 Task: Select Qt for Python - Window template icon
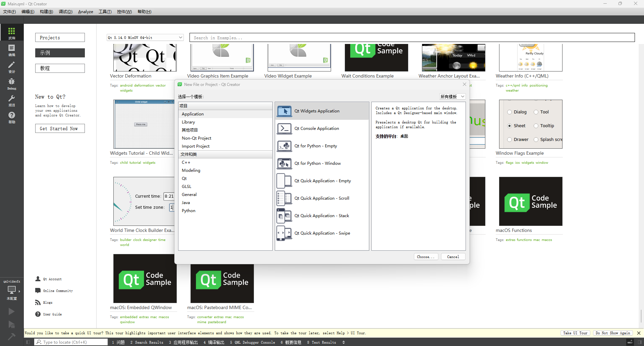tap(284, 163)
